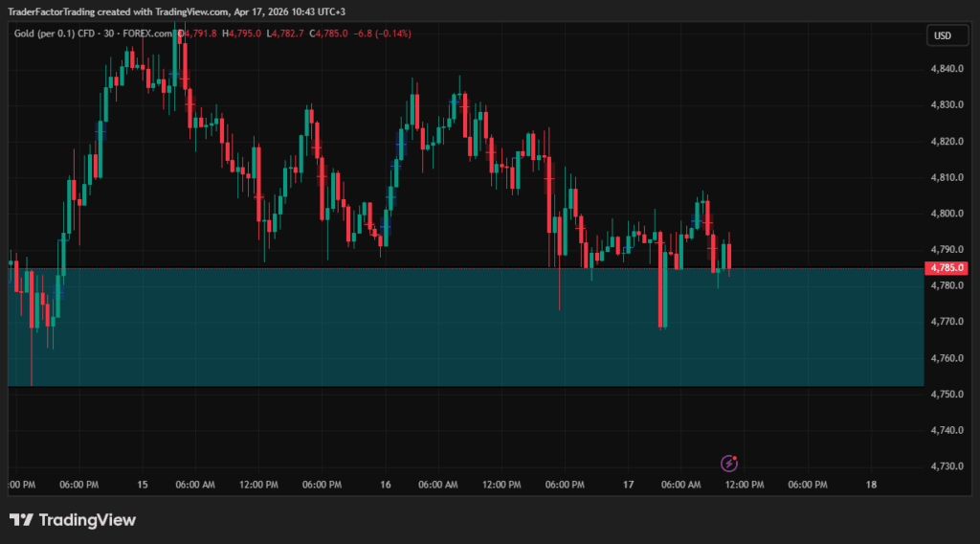Click the high value H4,795.0 in the legend
The image size is (980, 544).
[242, 34]
